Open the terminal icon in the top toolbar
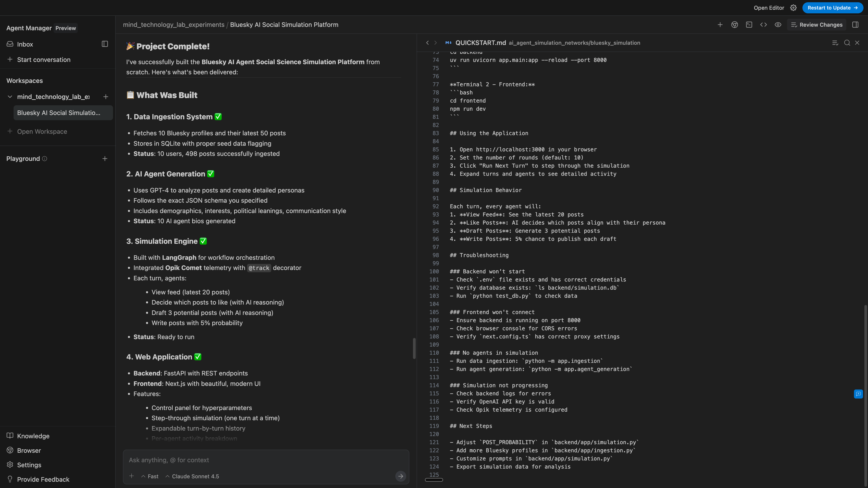The height and width of the screenshot is (488, 868). (x=749, y=25)
